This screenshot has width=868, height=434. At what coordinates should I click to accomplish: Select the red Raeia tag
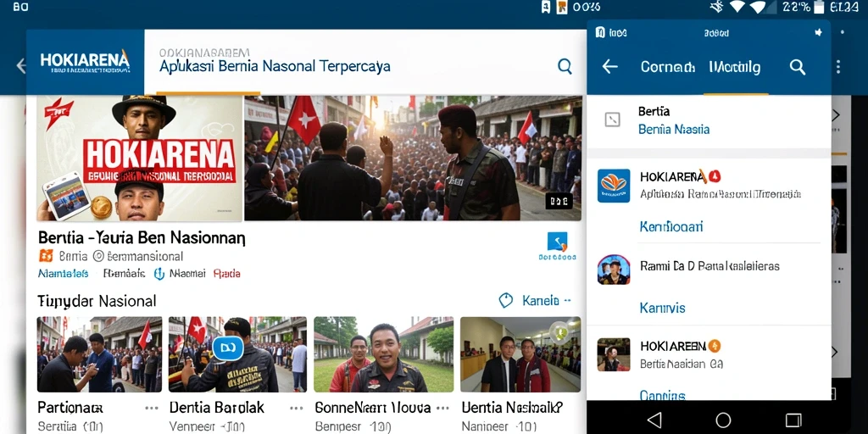[227, 274]
